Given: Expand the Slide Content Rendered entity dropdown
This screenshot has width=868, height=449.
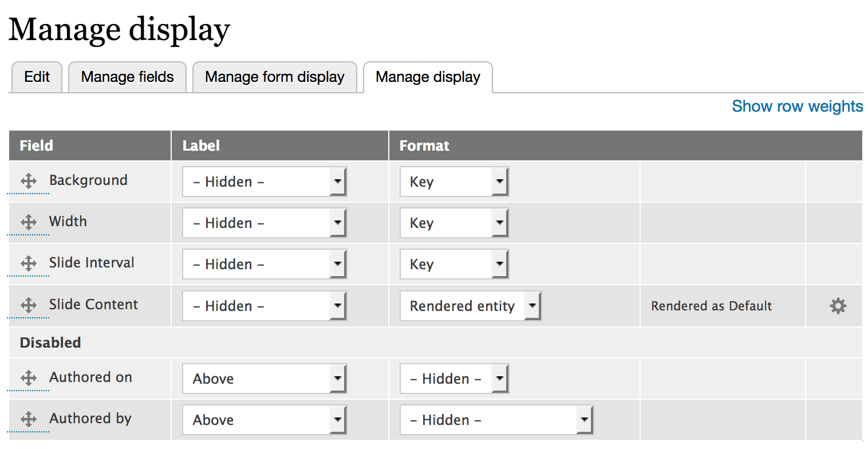Looking at the screenshot, I should pos(471,306).
